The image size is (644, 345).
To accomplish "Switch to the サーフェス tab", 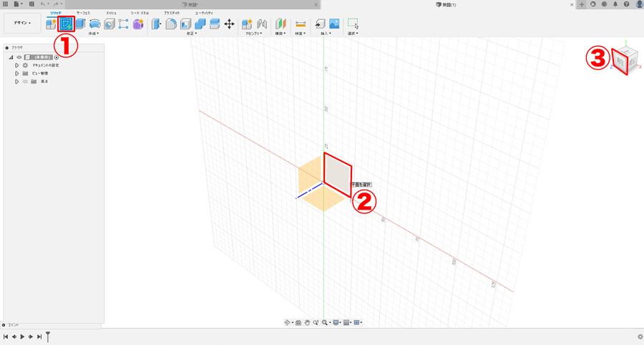I will pos(84,13).
